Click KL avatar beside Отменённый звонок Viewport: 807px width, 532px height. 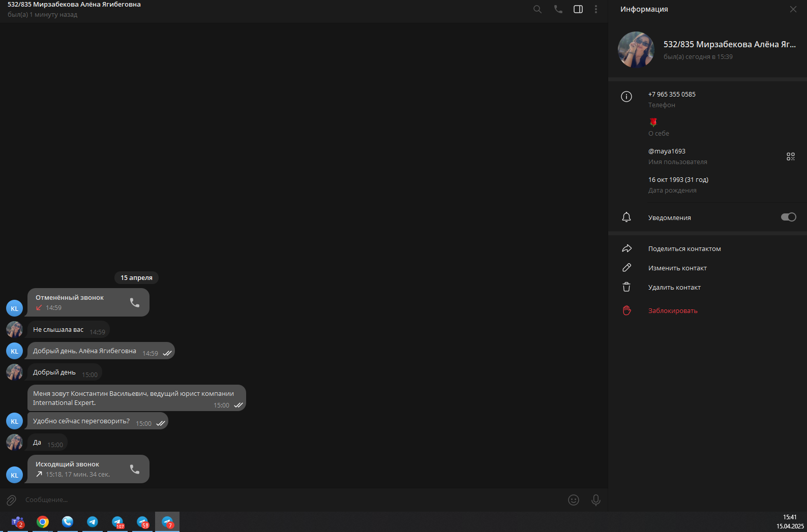[14, 308]
